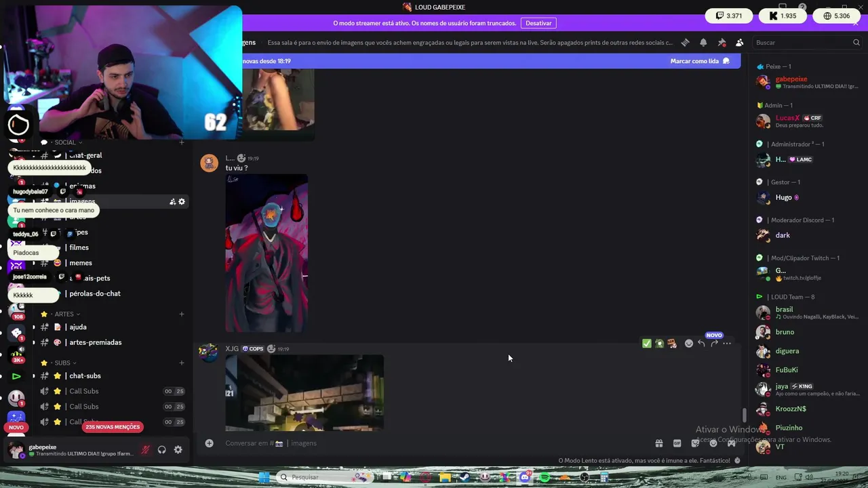Open the chat-subs channel
This screenshot has height=488, width=868.
click(112, 375)
